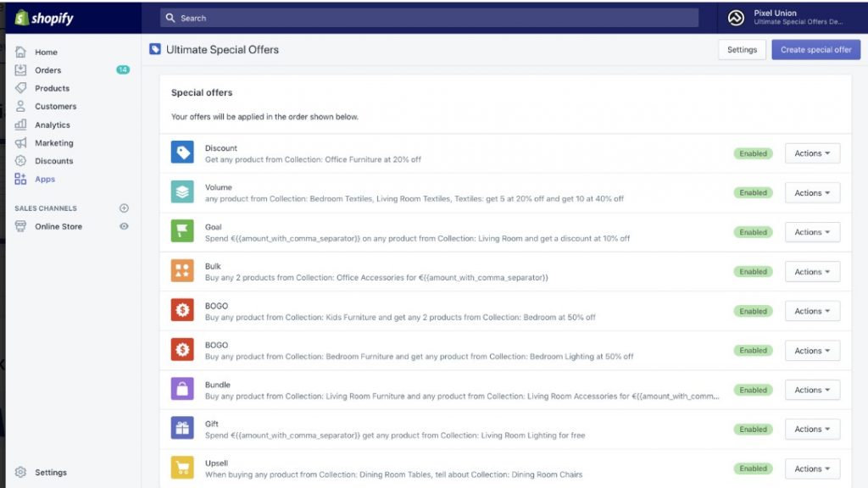Click the Search input field
Image resolution: width=868 pixels, height=488 pixels.
pyautogui.click(x=429, y=18)
